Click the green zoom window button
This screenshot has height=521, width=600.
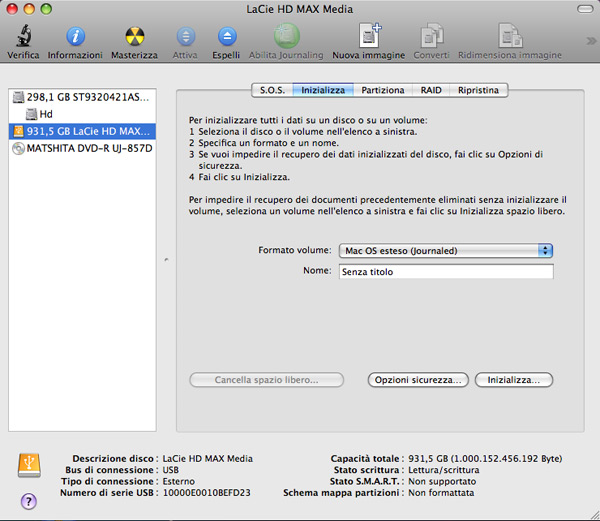click(x=46, y=9)
